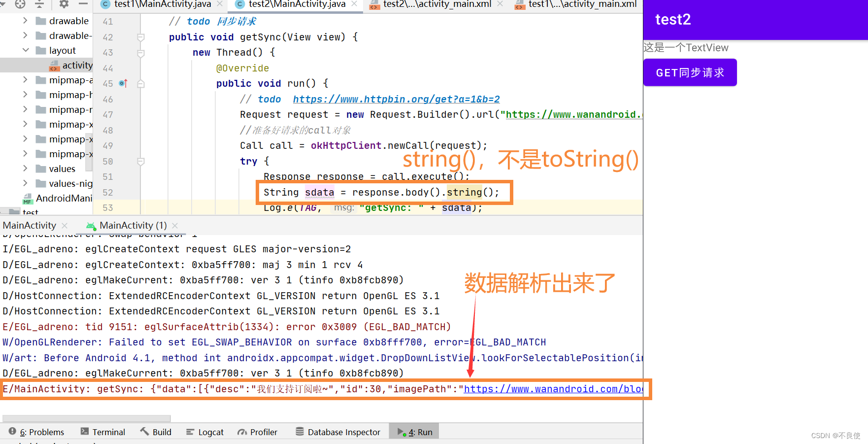Click the Run play icon in bottom bar

(401, 432)
